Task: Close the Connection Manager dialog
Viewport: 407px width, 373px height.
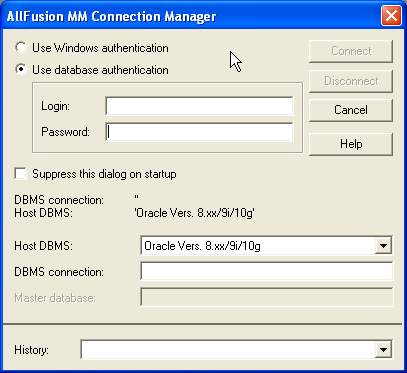Action: (x=391, y=16)
